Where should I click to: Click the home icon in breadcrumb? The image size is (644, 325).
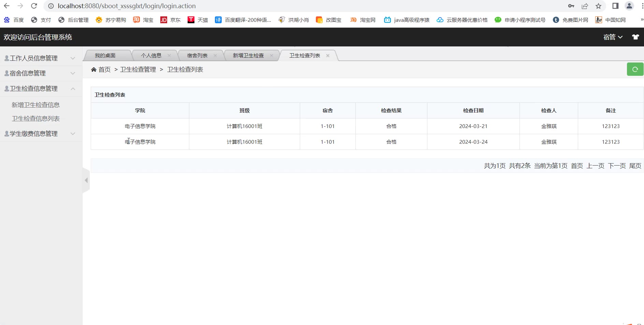click(94, 70)
